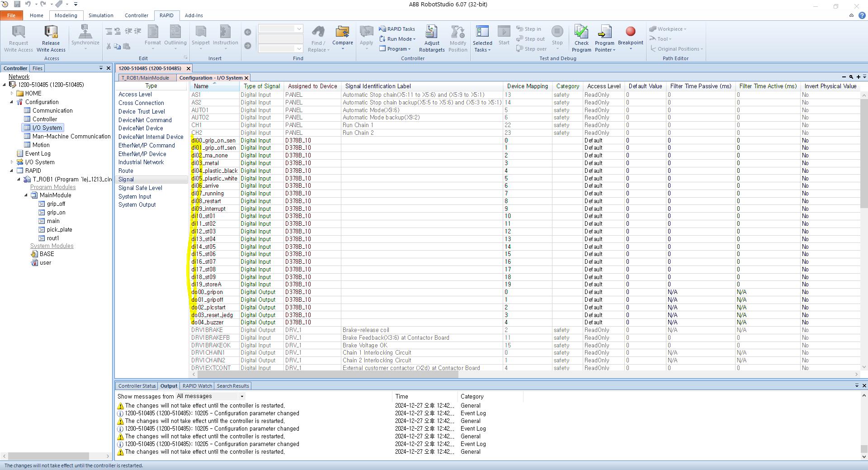The height and width of the screenshot is (470, 868).
Task: Click the find text input field
Action: point(280,28)
